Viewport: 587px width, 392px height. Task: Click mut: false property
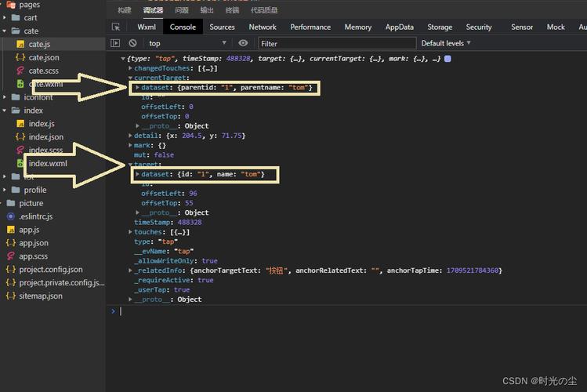point(154,155)
